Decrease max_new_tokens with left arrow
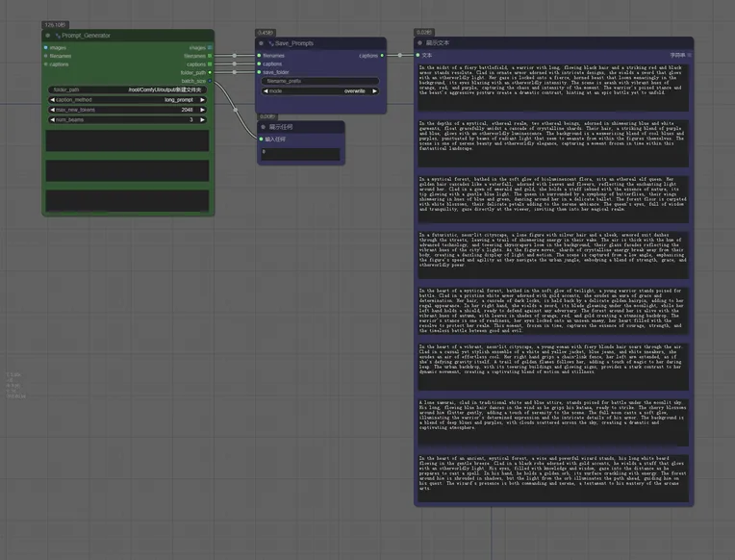This screenshot has width=735, height=560. pos(52,110)
